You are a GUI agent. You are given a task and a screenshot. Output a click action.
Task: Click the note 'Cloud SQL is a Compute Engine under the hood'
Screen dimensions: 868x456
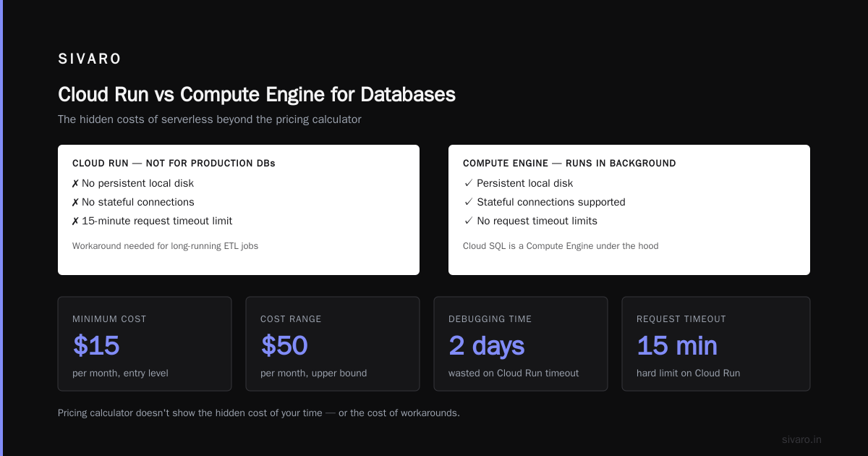(561, 246)
